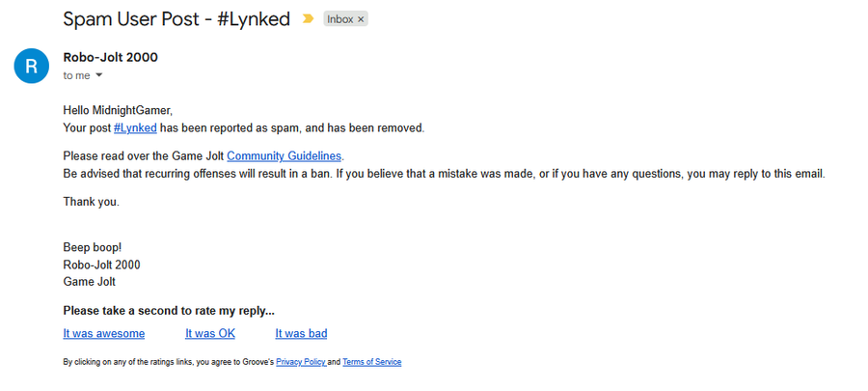Rate the reply "It was awesome"
Viewport: 868px width, 391px height.
[104, 334]
